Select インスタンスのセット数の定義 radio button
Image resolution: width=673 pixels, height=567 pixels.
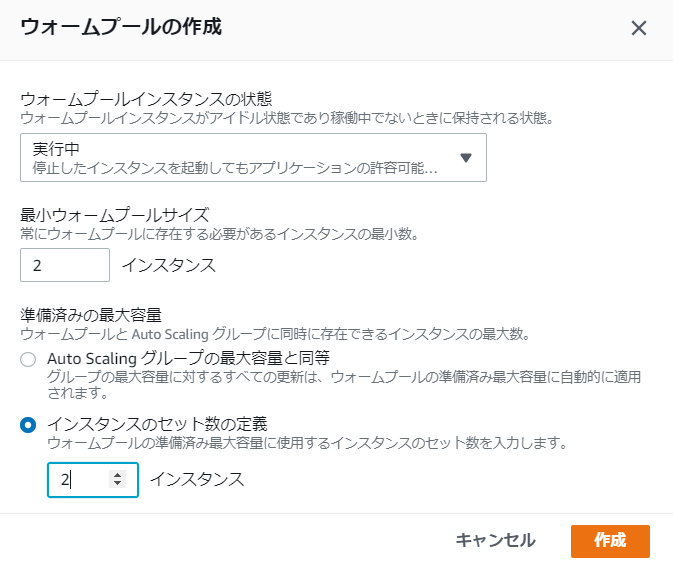[x=29, y=424]
